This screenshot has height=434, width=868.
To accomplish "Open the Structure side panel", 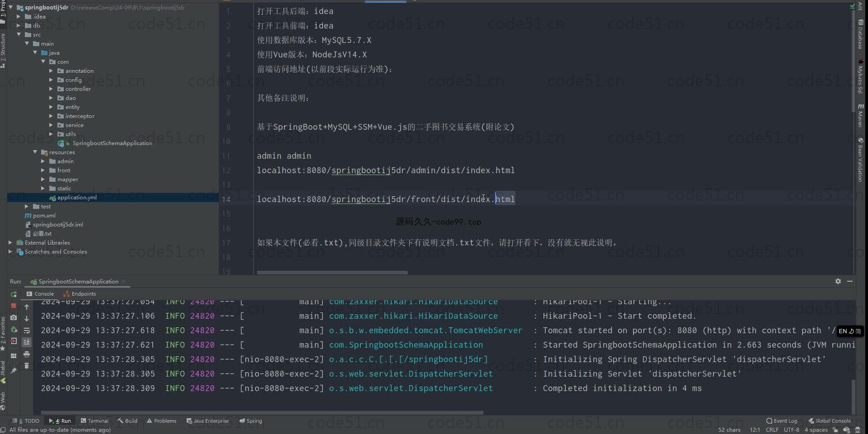I will point(3,51).
